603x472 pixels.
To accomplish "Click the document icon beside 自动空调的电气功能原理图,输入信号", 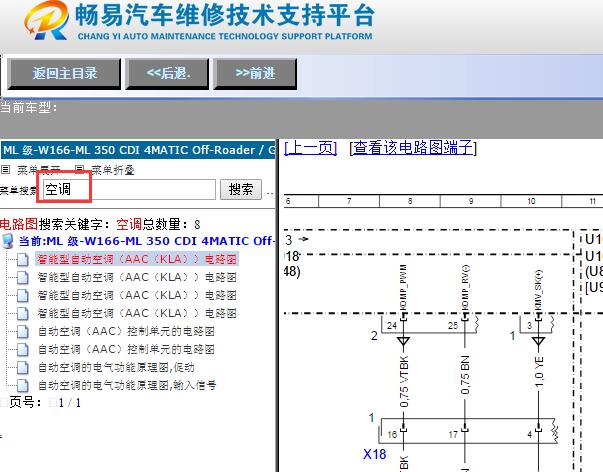I will [23, 385].
